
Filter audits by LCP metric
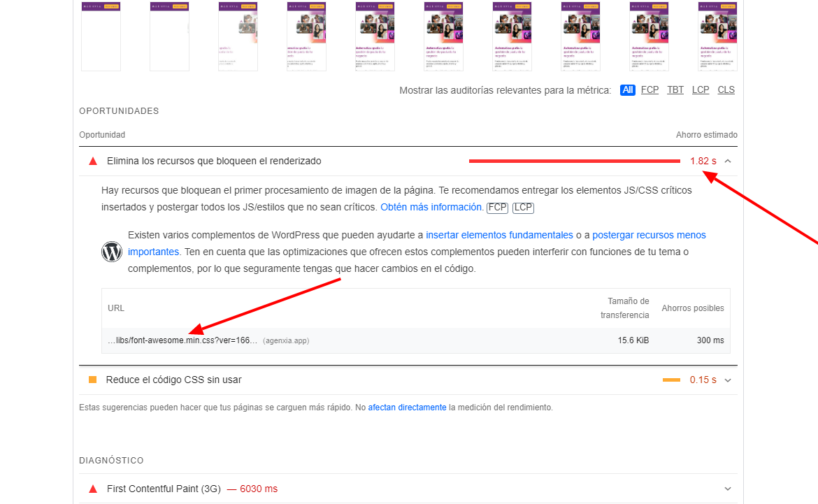point(700,89)
